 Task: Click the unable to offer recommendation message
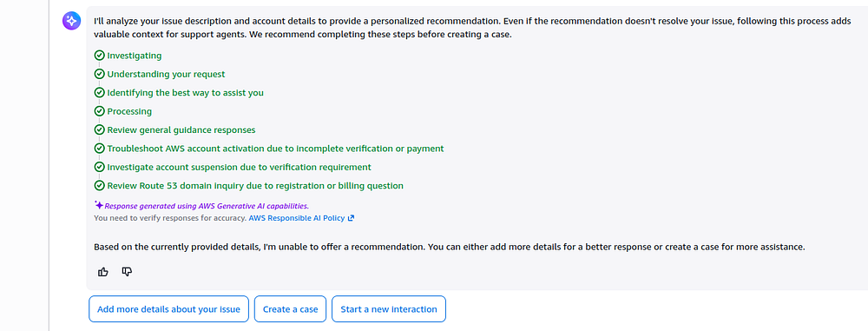(x=449, y=247)
